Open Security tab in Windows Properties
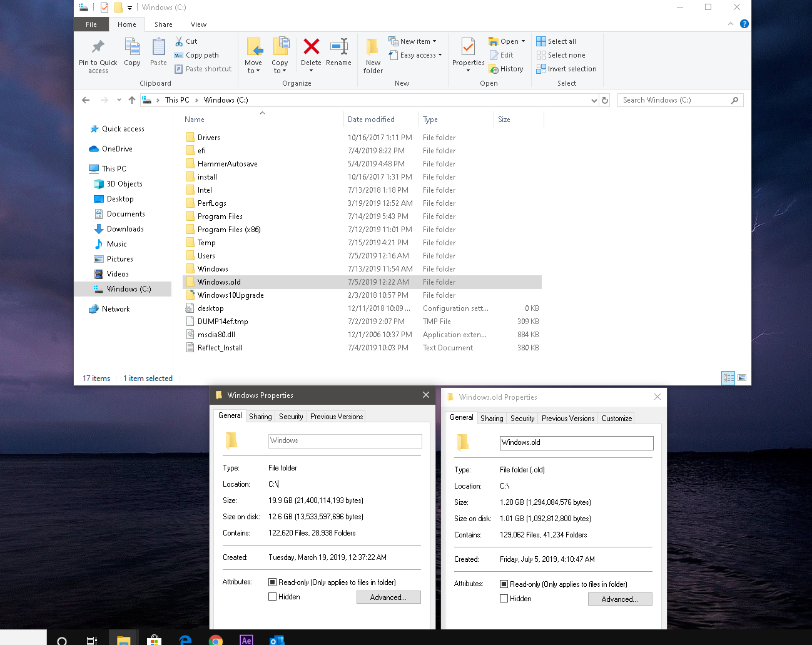812x645 pixels. 291,417
